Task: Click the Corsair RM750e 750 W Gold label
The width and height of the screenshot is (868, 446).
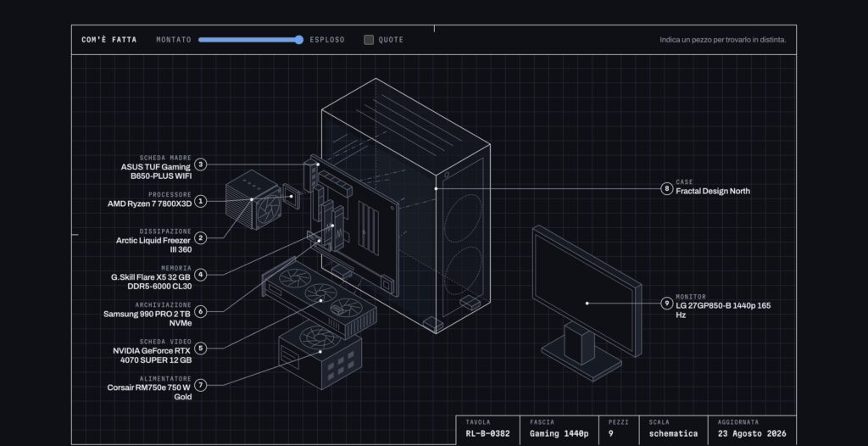Action: (149, 393)
